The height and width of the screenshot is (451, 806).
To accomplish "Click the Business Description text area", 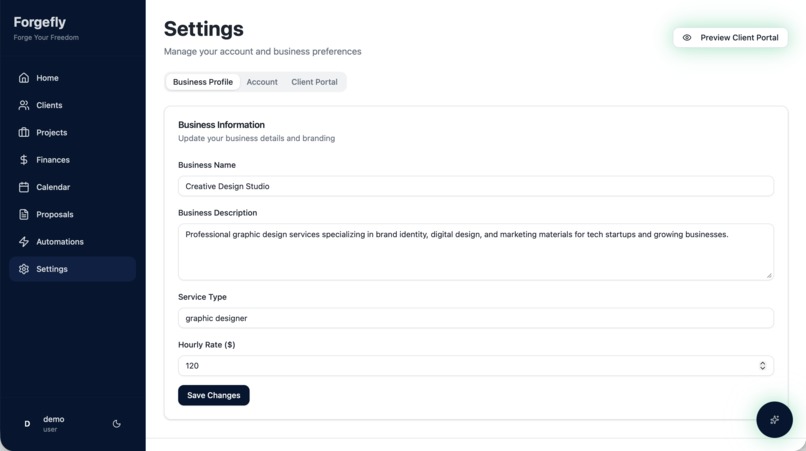I will pos(475,252).
